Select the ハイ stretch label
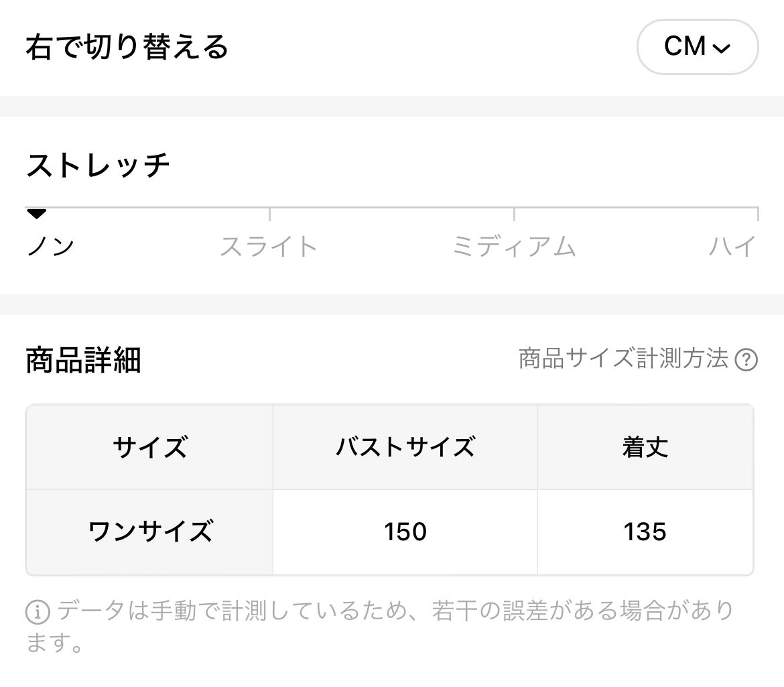This screenshot has width=784, height=687. tap(732, 247)
